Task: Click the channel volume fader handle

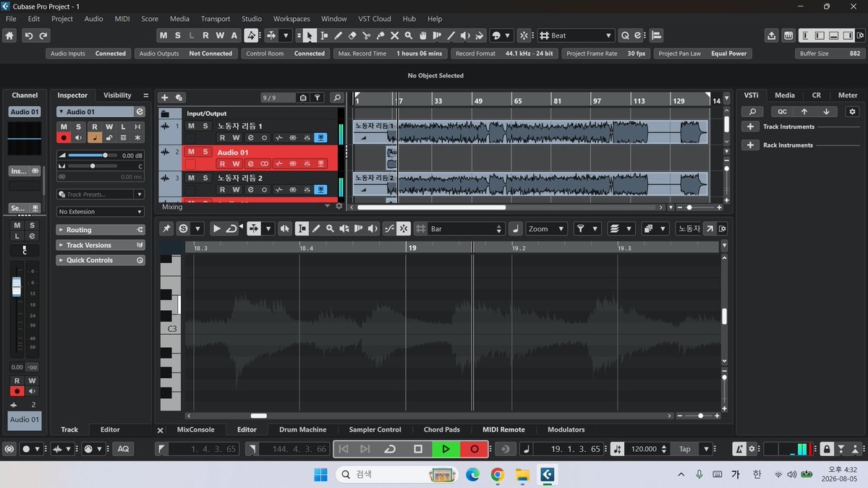Action: [x=17, y=287]
